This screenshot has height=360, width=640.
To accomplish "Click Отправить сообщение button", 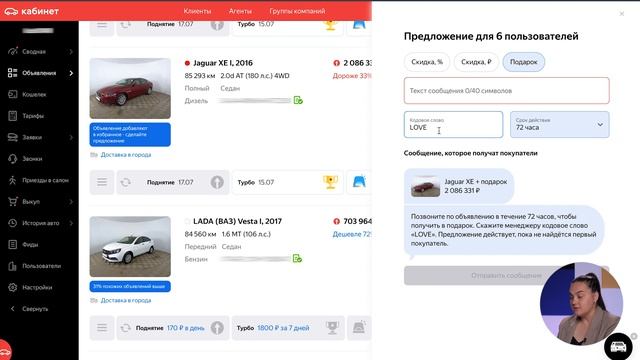I will (x=507, y=276).
